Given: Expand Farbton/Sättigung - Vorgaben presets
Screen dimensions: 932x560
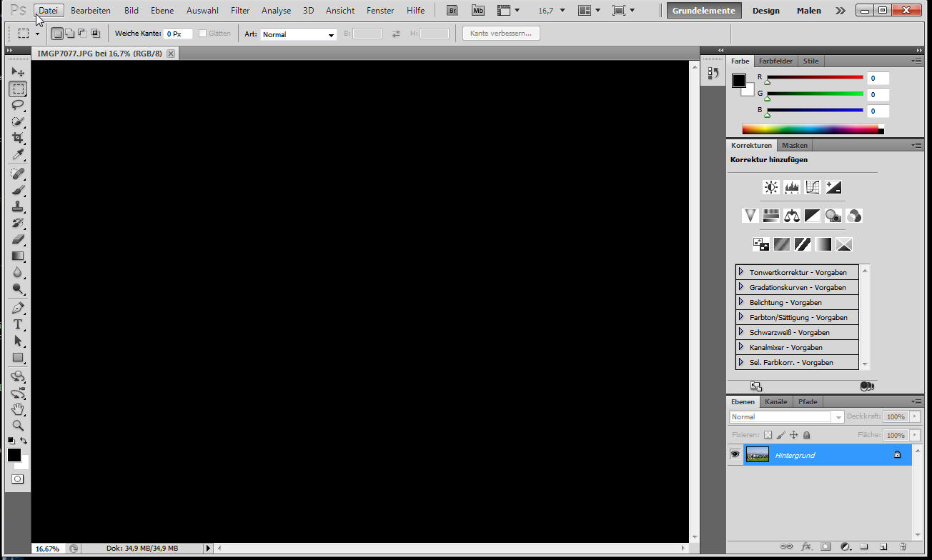Looking at the screenshot, I should (741, 317).
